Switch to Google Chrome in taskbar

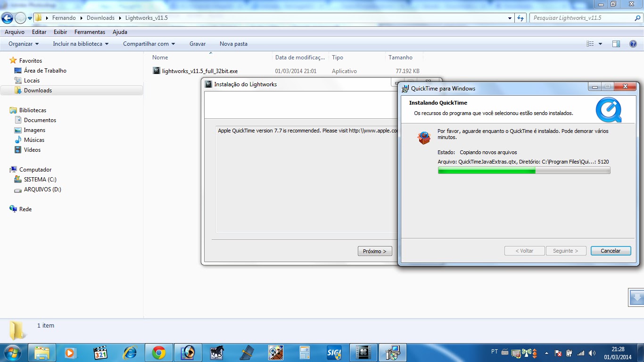pos(158,353)
